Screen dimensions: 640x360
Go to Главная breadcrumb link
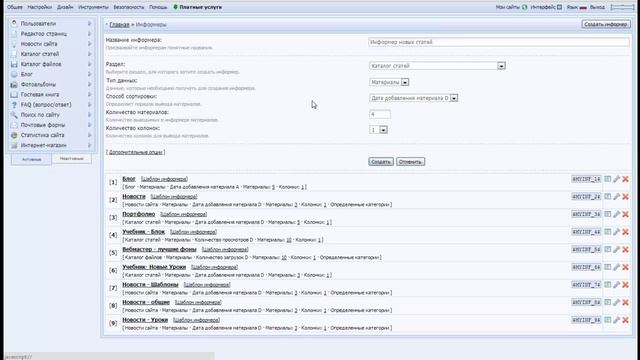coord(119,24)
